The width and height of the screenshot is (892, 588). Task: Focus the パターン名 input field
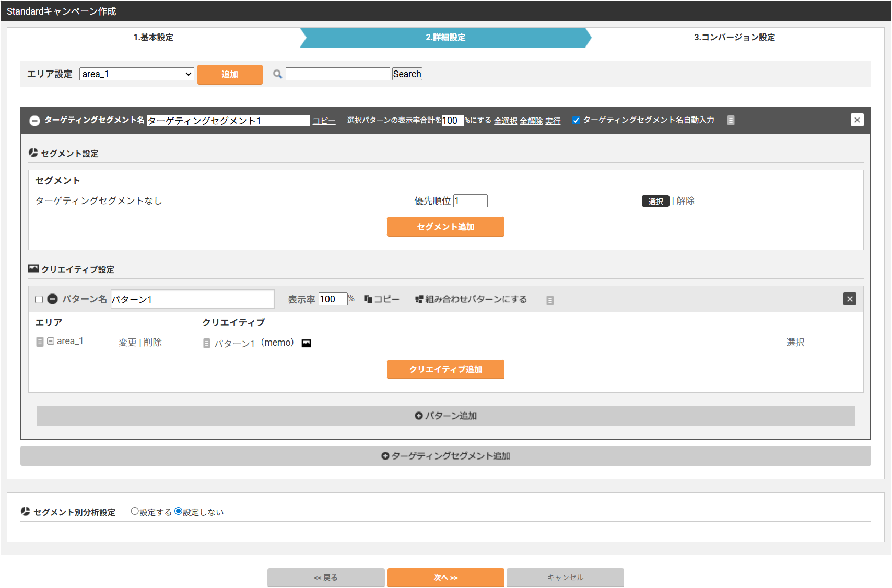click(193, 299)
